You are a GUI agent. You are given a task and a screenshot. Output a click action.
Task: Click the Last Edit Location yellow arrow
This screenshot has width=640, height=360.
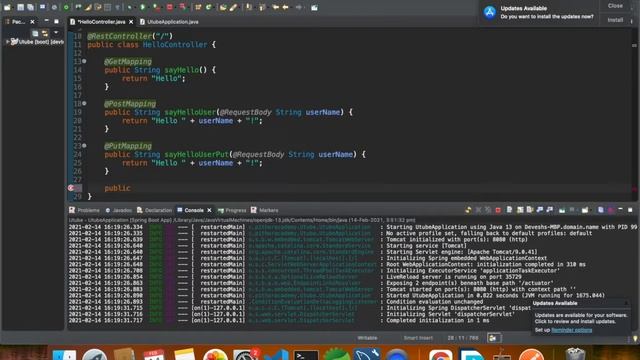click(276, 7)
